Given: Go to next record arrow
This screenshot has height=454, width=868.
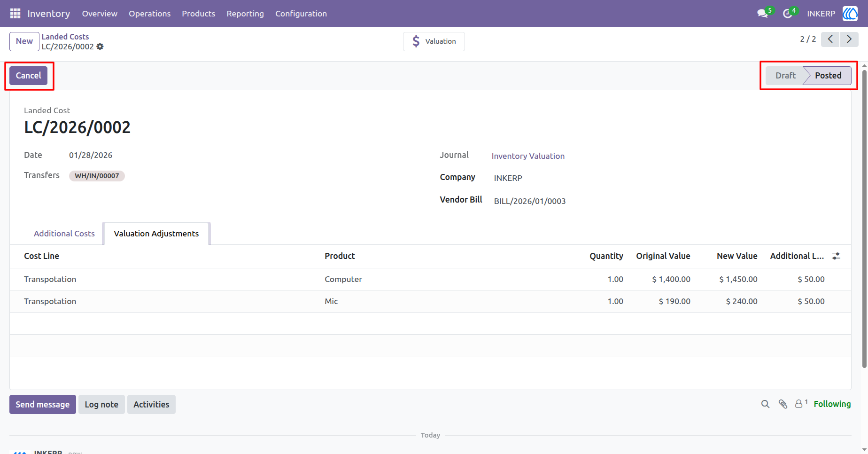Looking at the screenshot, I should tap(849, 39).
